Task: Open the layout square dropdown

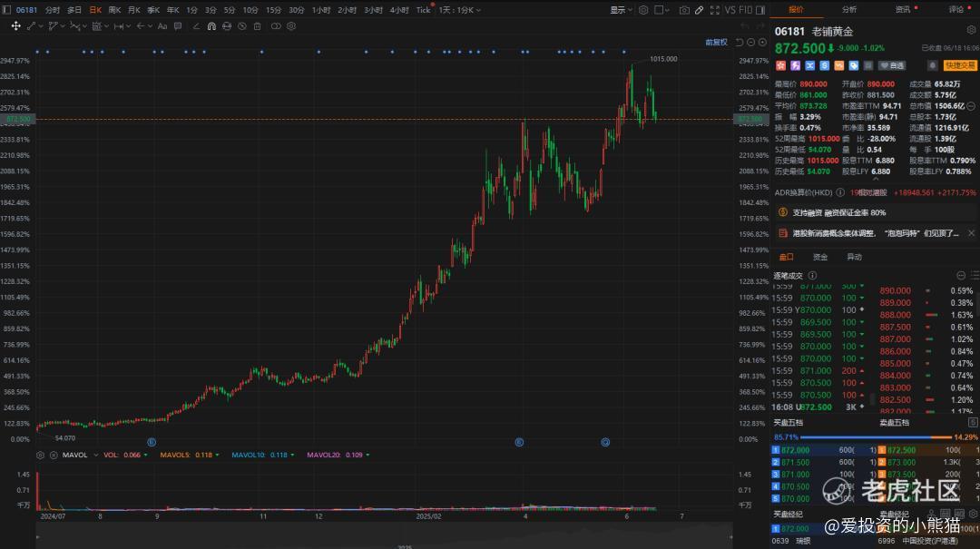Action: (x=661, y=10)
